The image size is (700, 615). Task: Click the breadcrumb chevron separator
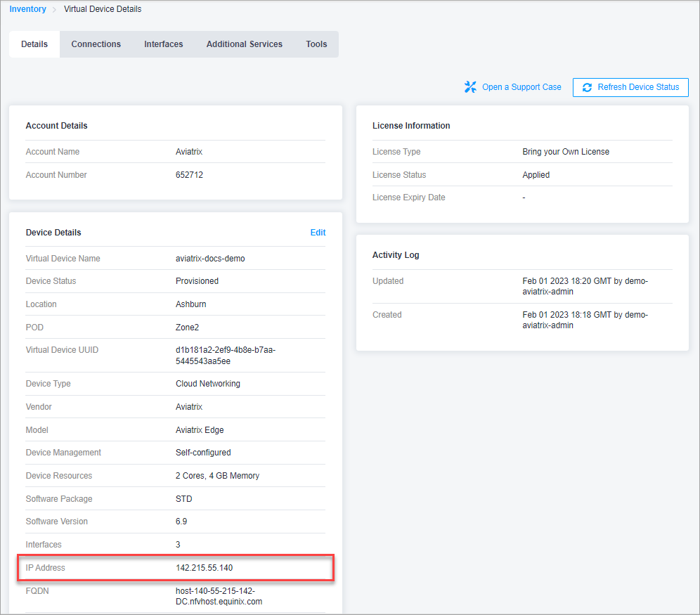click(x=55, y=9)
